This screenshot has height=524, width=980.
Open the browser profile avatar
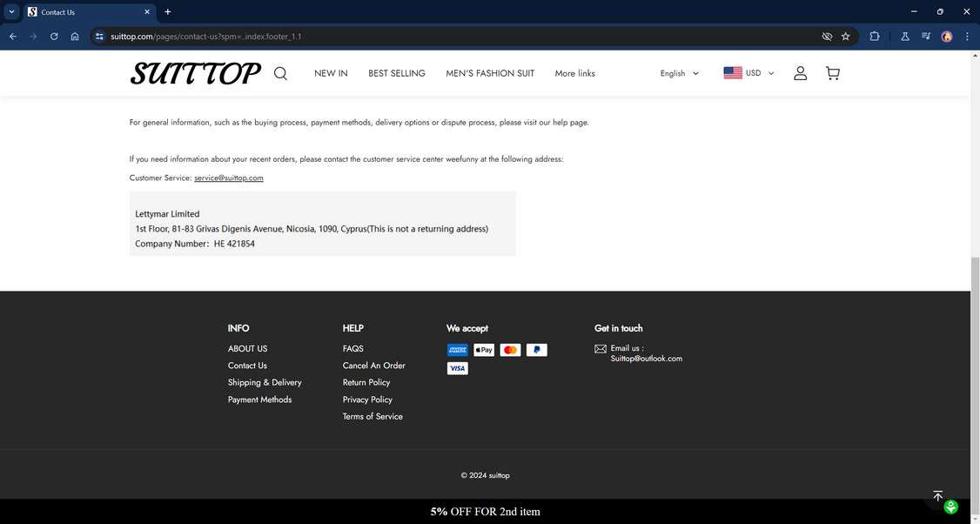[x=947, y=37]
